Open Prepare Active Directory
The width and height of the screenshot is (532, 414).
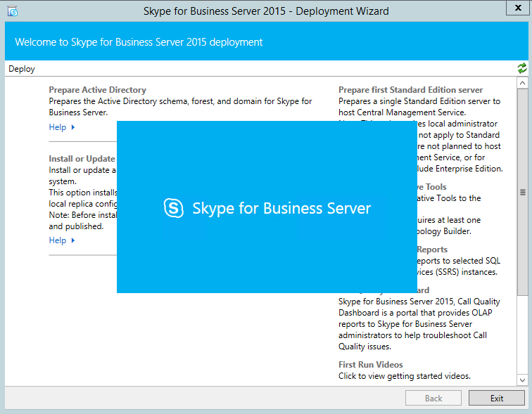(97, 90)
